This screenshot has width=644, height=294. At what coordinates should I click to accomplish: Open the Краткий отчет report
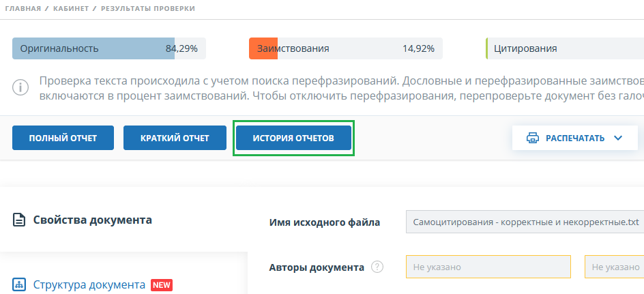(175, 138)
